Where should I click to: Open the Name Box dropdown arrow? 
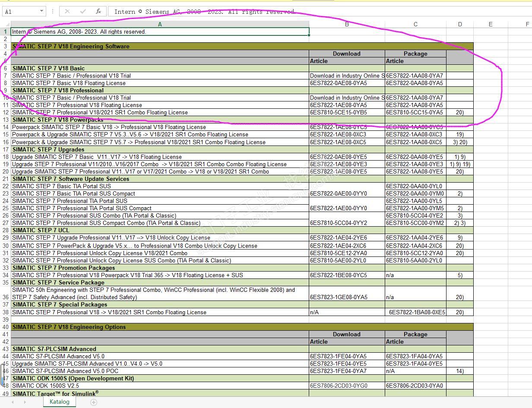tap(42, 12)
